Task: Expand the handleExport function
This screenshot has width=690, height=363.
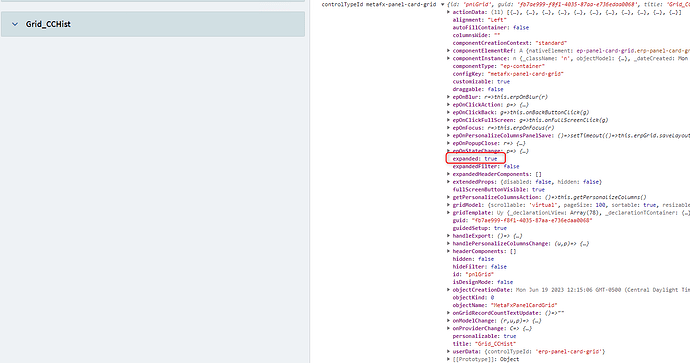Action: coord(448,236)
